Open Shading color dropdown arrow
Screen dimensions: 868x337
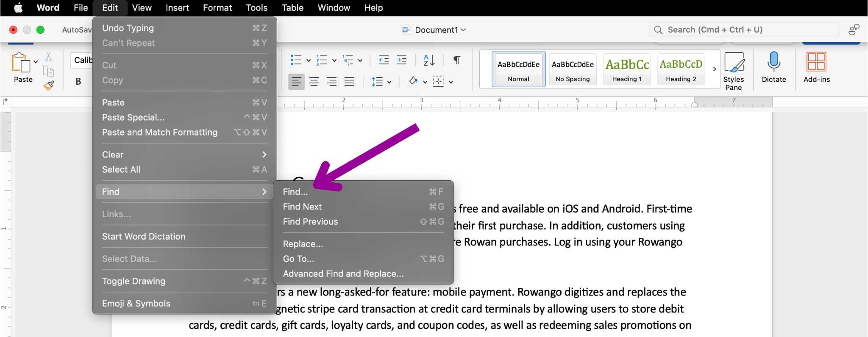(425, 82)
